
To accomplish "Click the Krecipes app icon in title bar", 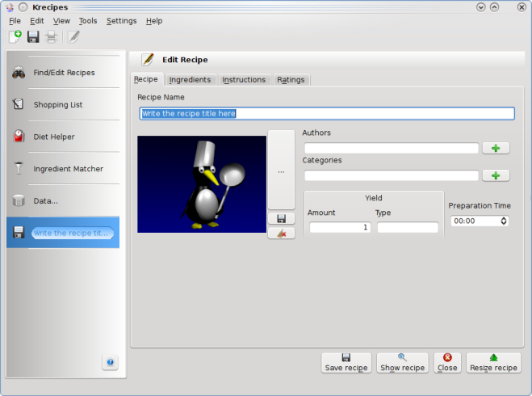I will pos(10,7).
